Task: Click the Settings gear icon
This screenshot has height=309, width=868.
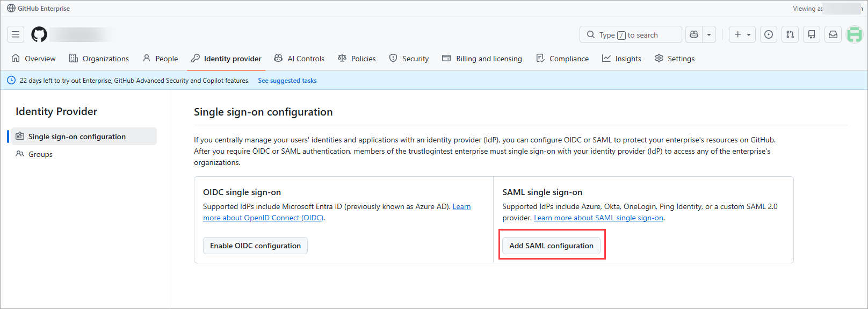Action: 659,58
